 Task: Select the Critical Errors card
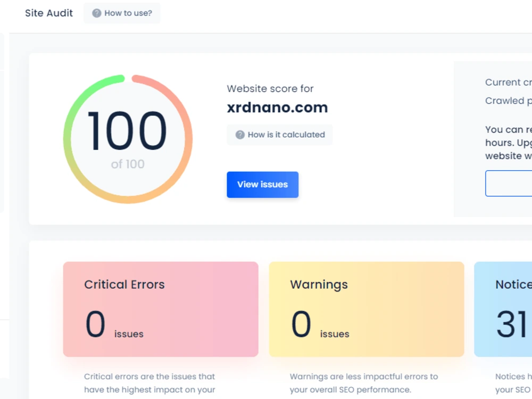161,309
